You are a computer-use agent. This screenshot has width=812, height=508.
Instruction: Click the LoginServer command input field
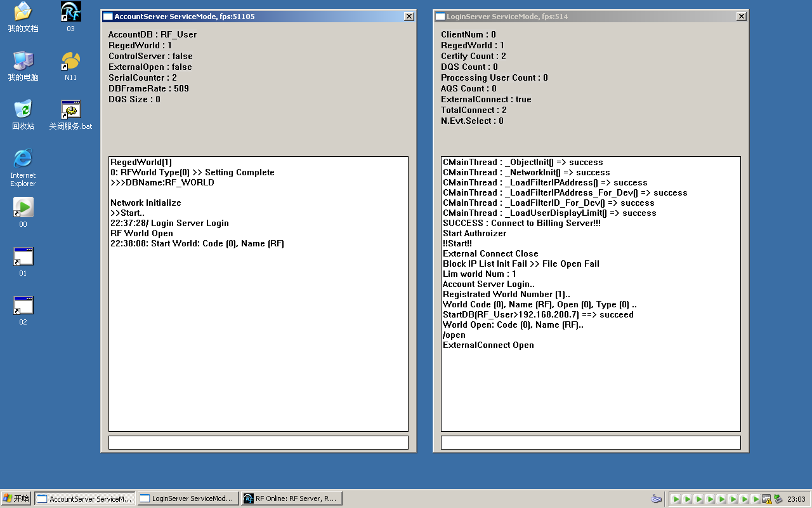click(x=591, y=442)
